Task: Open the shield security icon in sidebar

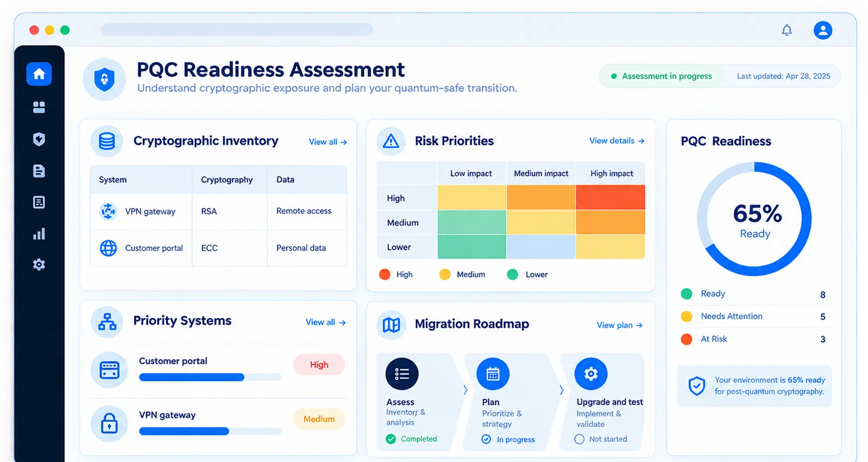Action: tap(39, 139)
